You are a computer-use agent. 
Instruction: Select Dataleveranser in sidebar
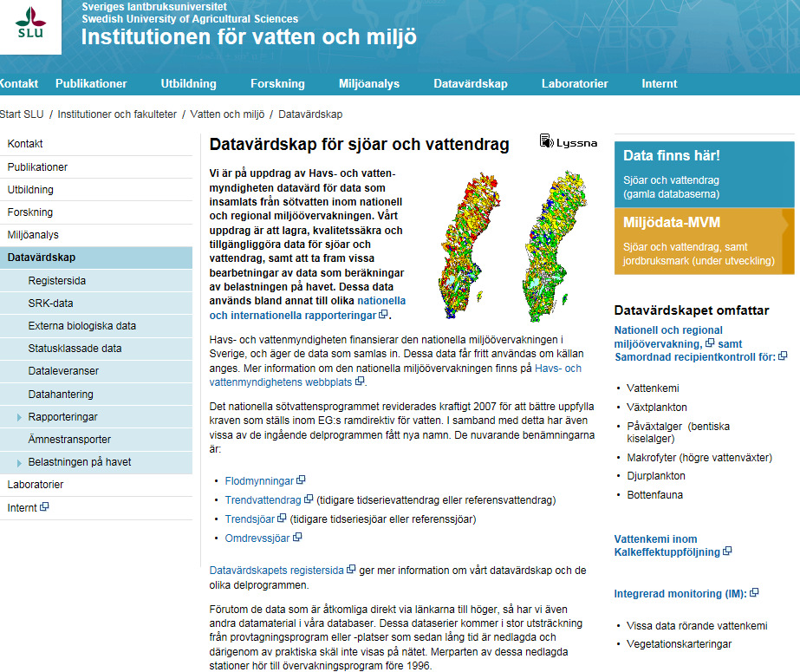click(96, 371)
